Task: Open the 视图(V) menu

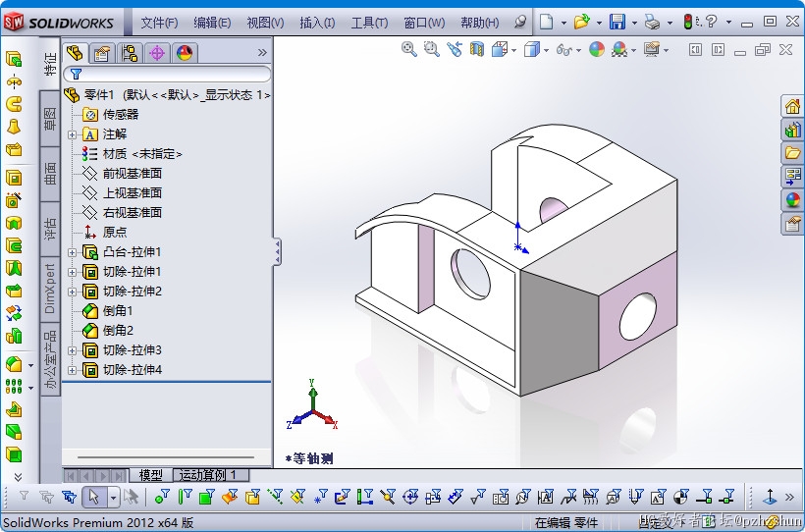Action: pos(265,23)
